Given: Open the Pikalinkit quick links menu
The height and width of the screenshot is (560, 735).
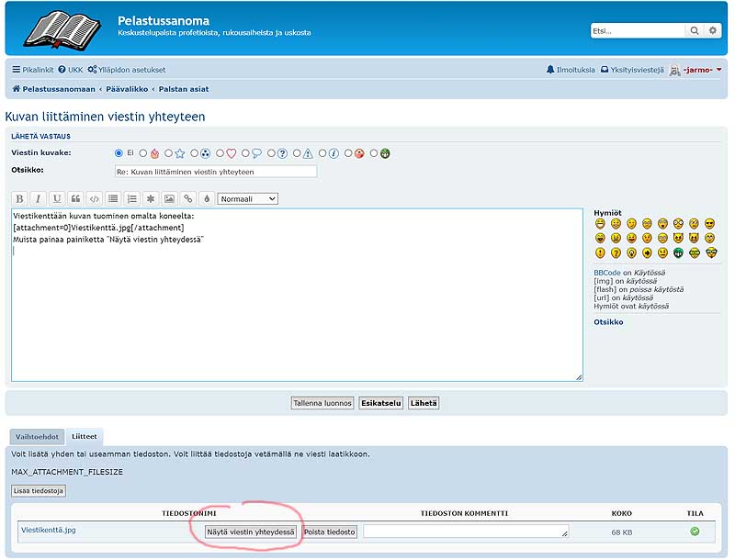Looking at the screenshot, I should pos(32,70).
